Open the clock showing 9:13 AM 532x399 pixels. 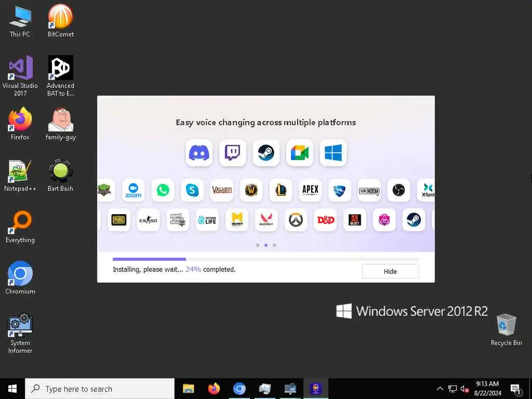487,389
